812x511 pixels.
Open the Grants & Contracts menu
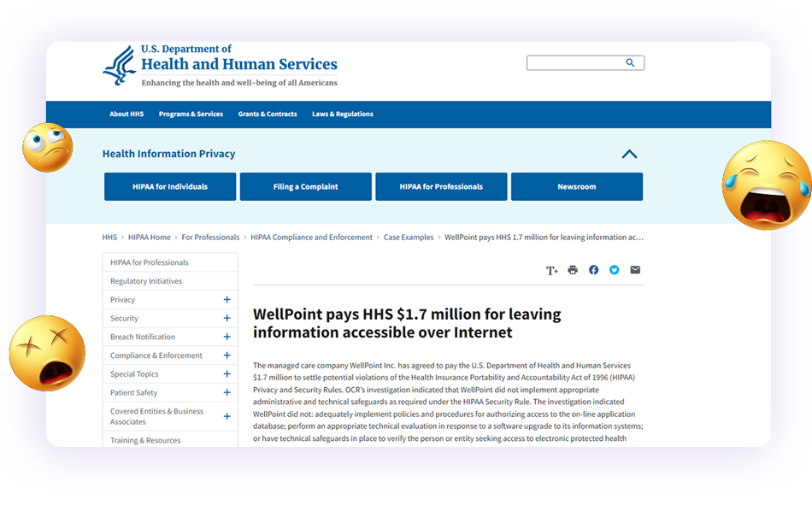268,114
